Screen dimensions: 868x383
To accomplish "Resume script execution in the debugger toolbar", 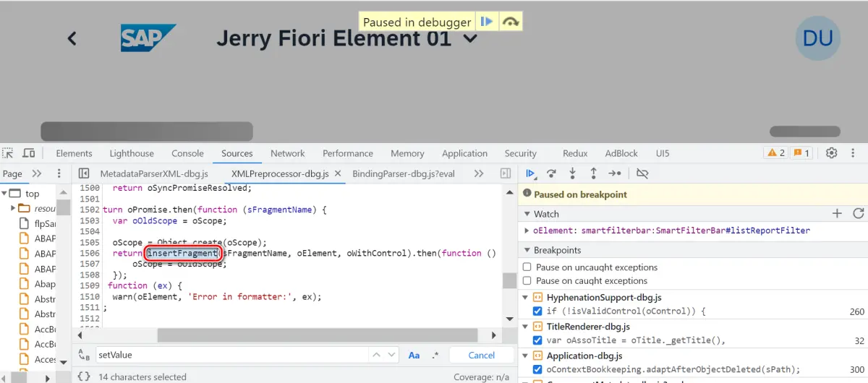I will (530, 173).
